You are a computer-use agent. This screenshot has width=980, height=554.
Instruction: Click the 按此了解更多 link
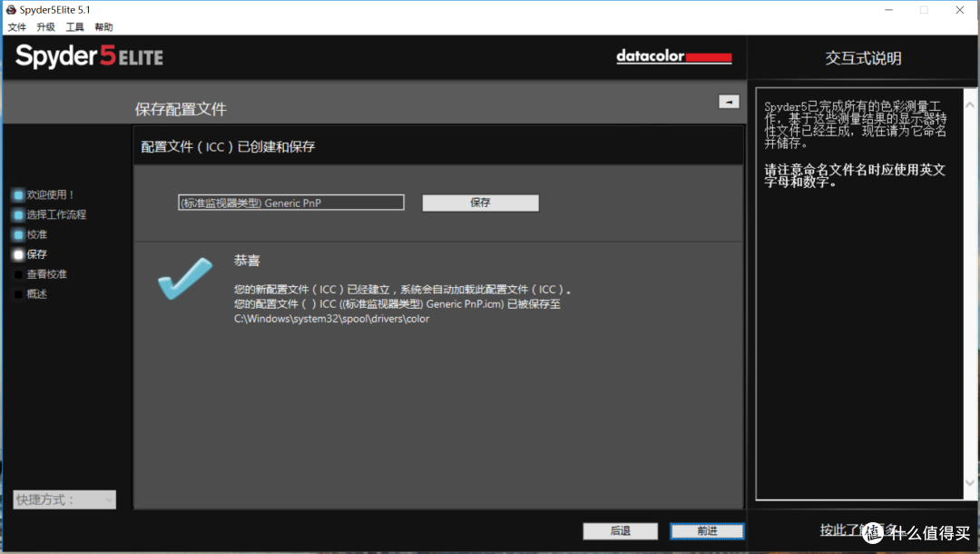tap(860, 530)
